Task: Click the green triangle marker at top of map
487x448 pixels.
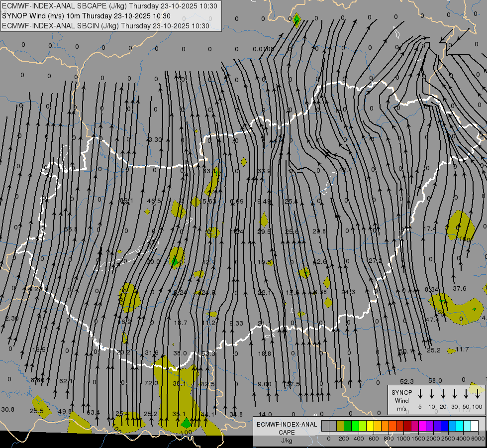Action: [x=296, y=20]
